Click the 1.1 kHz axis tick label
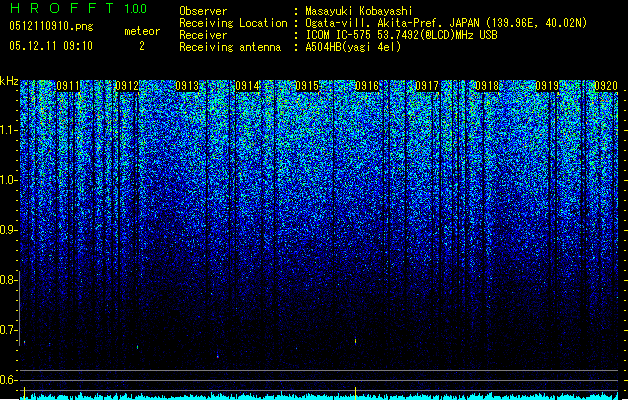Screen dimensions: 629x400 click(8, 130)
